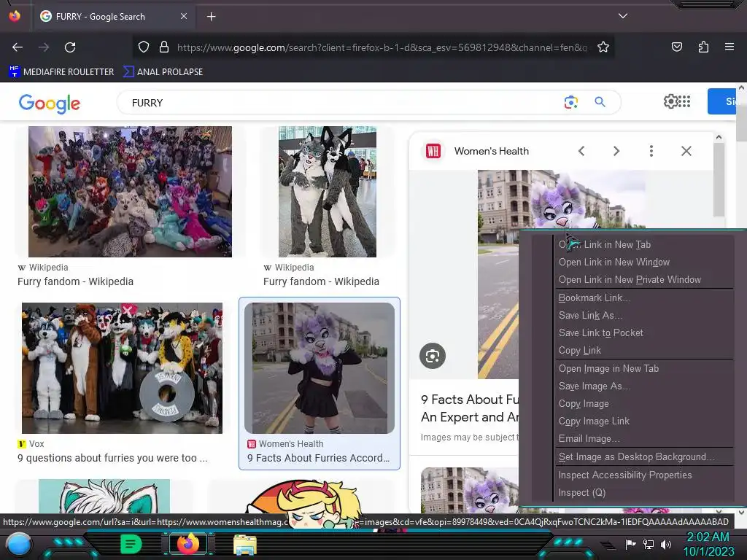Close the FURRY - Google Search tab
Viewport: 747px width, 560px height.
tap(183, 16)
